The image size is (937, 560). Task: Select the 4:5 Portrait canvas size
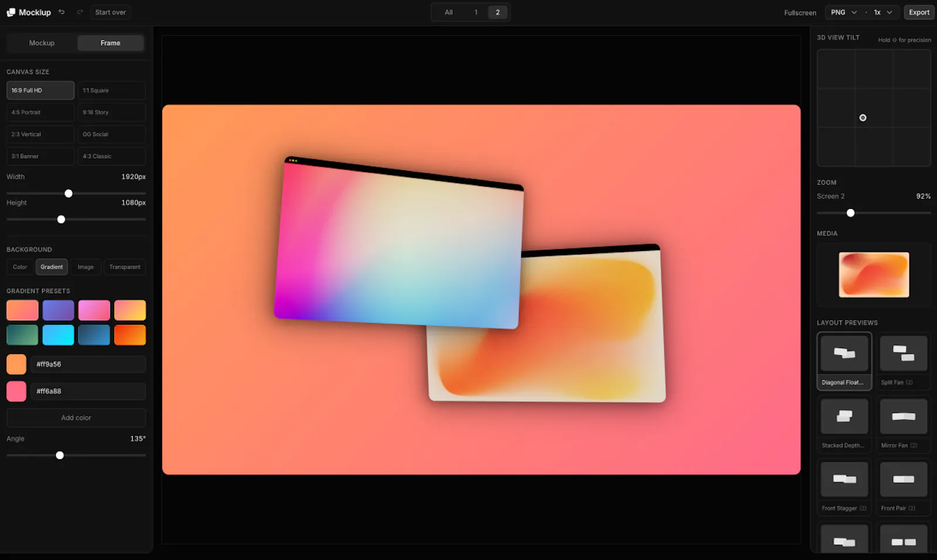(x=40, y=112)
